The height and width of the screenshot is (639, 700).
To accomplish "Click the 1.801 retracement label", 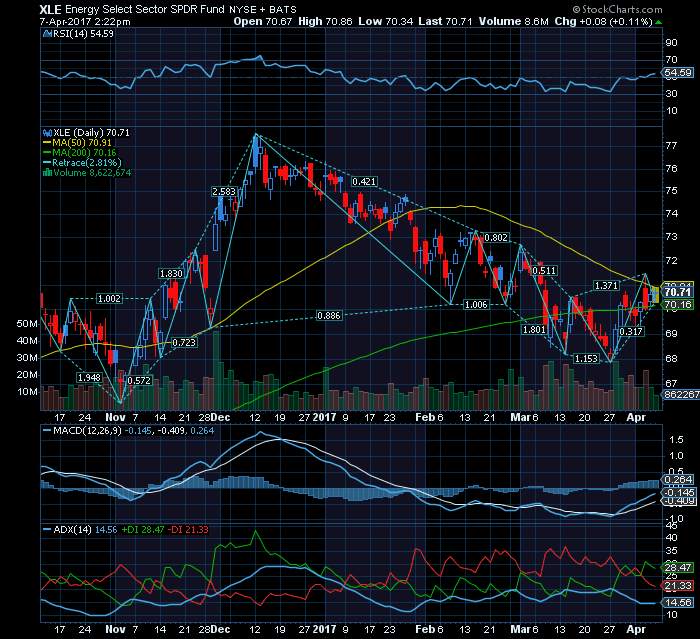I will (534, 330).
